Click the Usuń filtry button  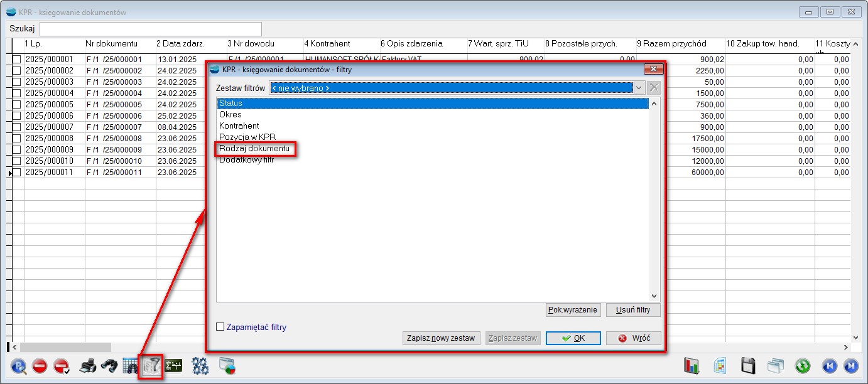(x=632, y=310)
